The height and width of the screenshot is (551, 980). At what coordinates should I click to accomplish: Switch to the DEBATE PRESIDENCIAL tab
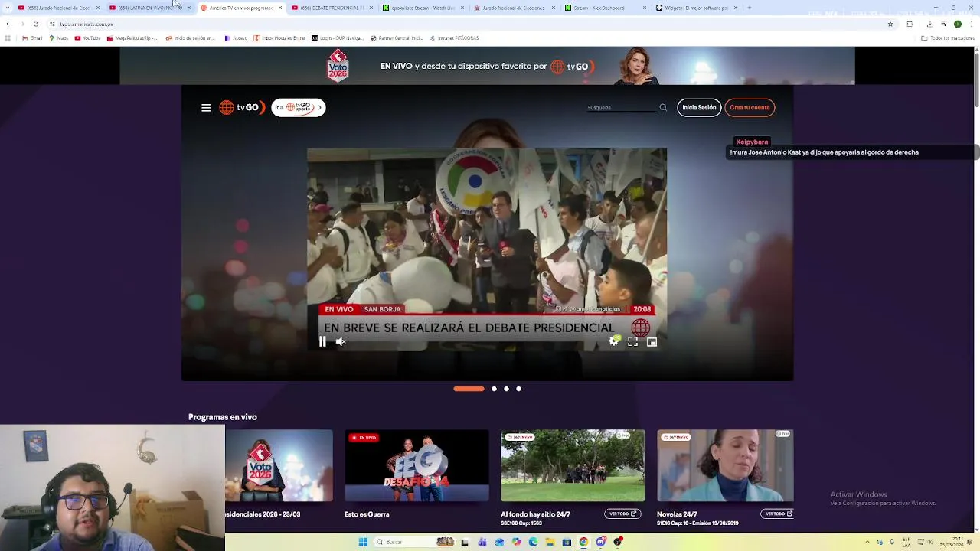pos(331,8)
